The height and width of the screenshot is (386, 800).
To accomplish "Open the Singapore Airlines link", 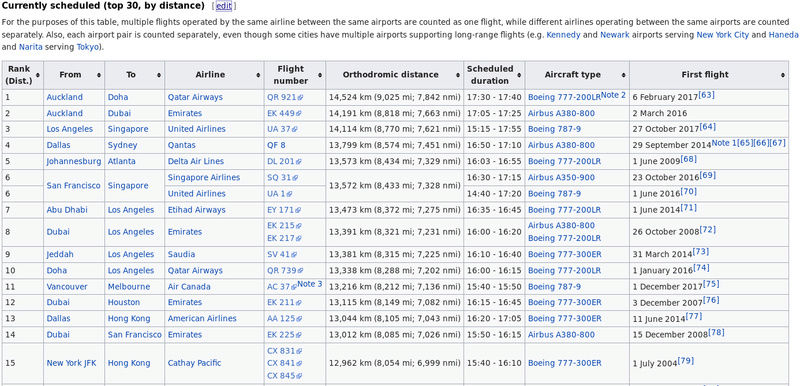I will pyautogui.click(x=204, y=177).
